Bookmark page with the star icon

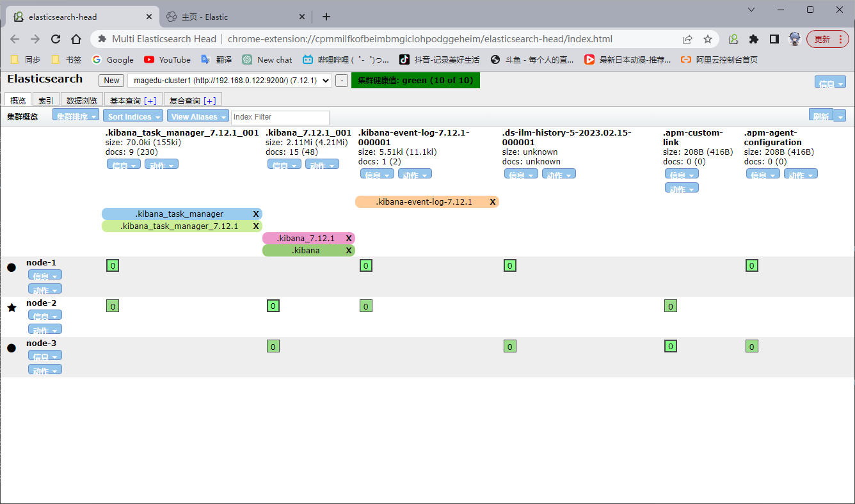tap(708, 39)
